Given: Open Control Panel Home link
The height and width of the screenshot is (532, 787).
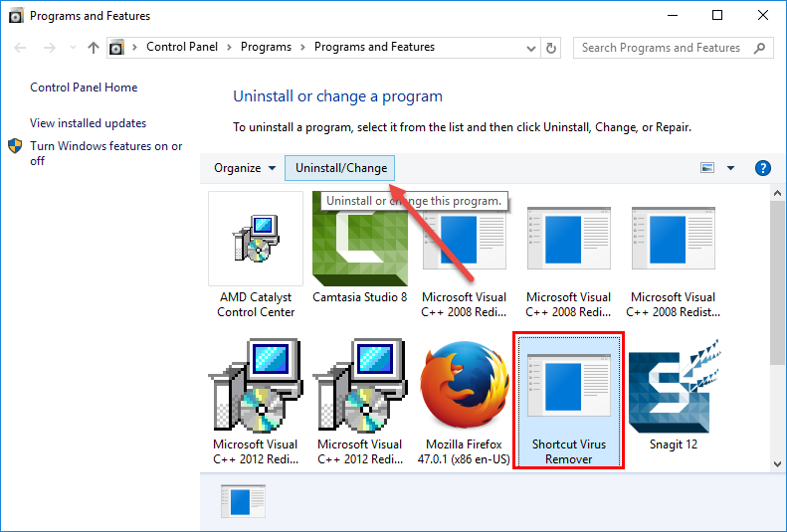Looking at the screenshot, I should (x=84, y=88).
